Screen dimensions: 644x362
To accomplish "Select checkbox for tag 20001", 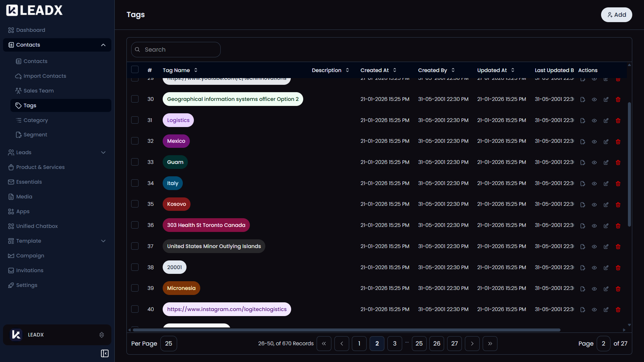I will [135, 267].
